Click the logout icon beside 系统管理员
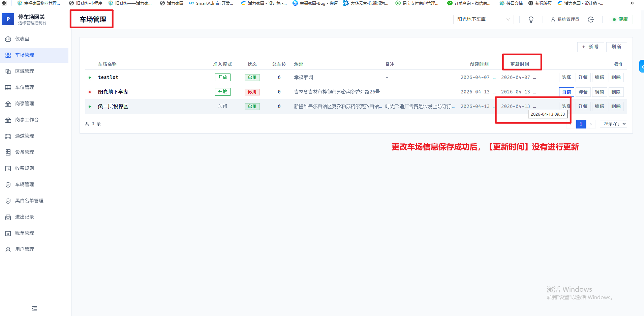The image size is (644, 316). [591, 20]
